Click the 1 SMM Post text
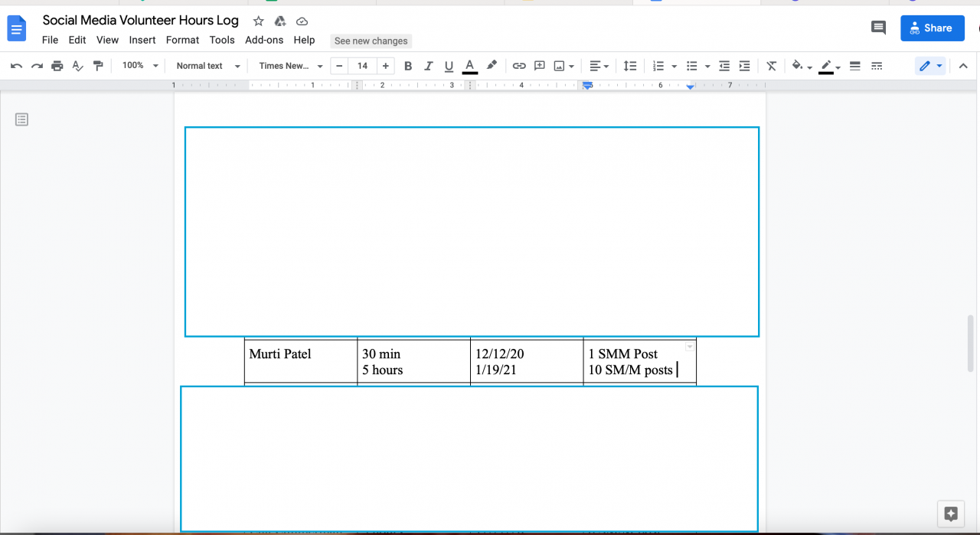This screenshot has width=980, height=535. (623, 354)
